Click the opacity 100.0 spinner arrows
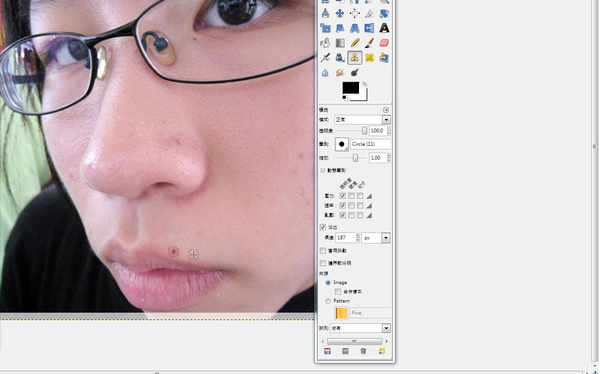Screen dimensions: 600x374 point(389,131)
